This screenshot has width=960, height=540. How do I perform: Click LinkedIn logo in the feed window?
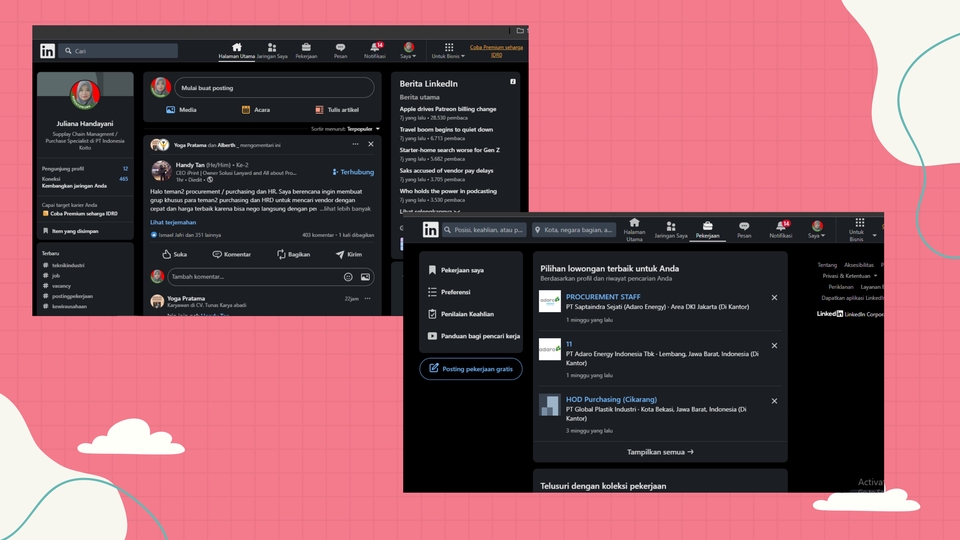(47, 51)
